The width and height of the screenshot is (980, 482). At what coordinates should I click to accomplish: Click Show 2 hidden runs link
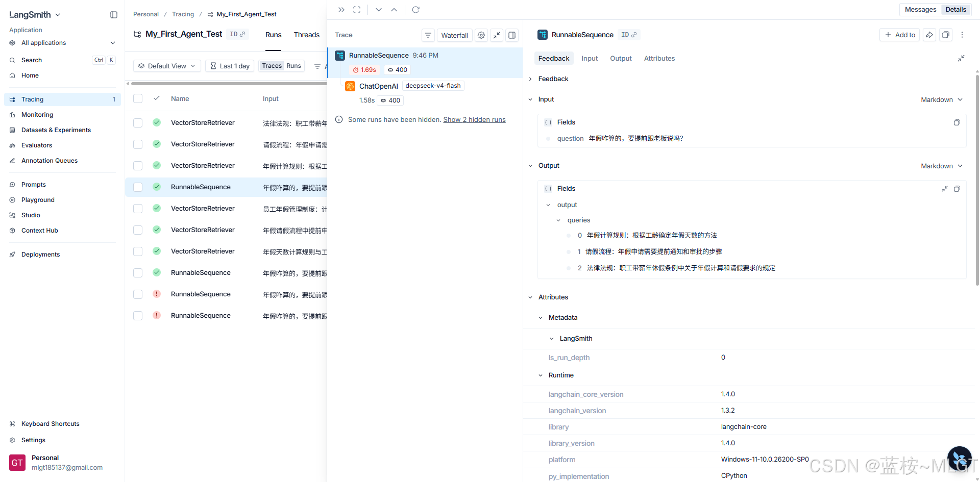pos(474,120)
